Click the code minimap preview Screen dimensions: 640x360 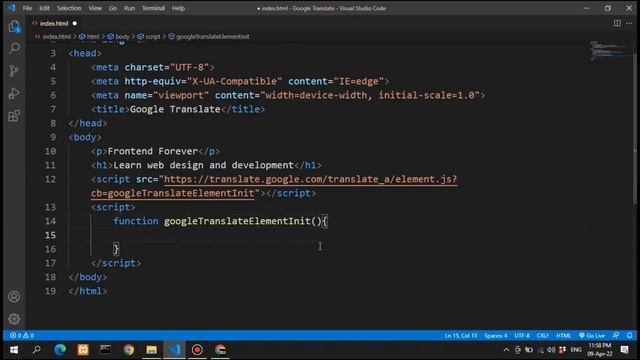click(x=608, y=51)
